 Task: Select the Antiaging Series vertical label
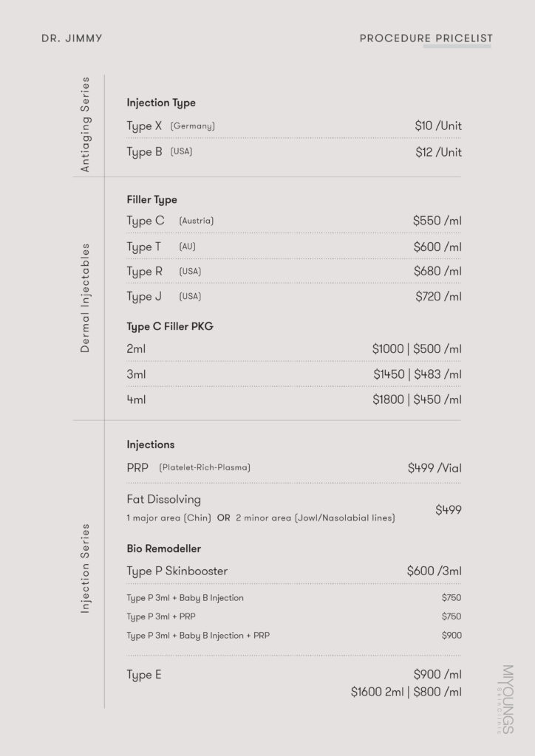(85, 125)
